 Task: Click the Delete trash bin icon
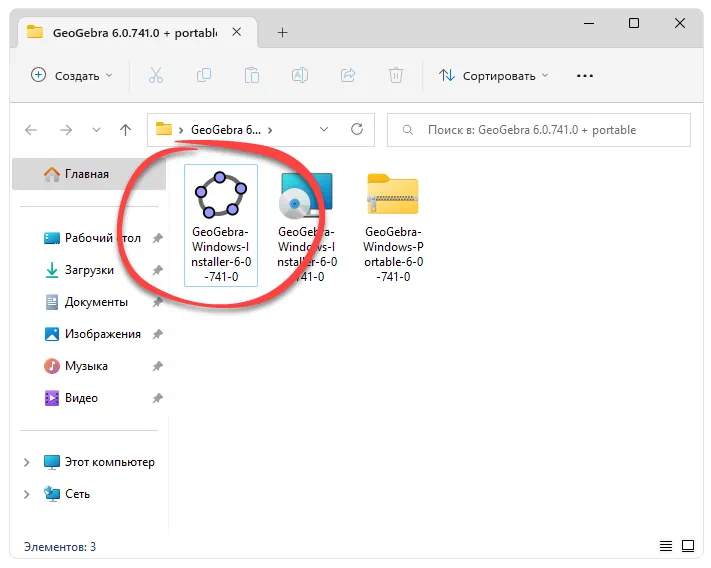click(x=396, y=75)
